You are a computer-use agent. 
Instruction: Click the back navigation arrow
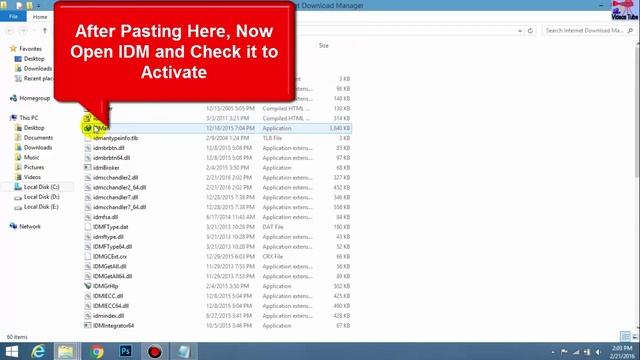point(10,31)
